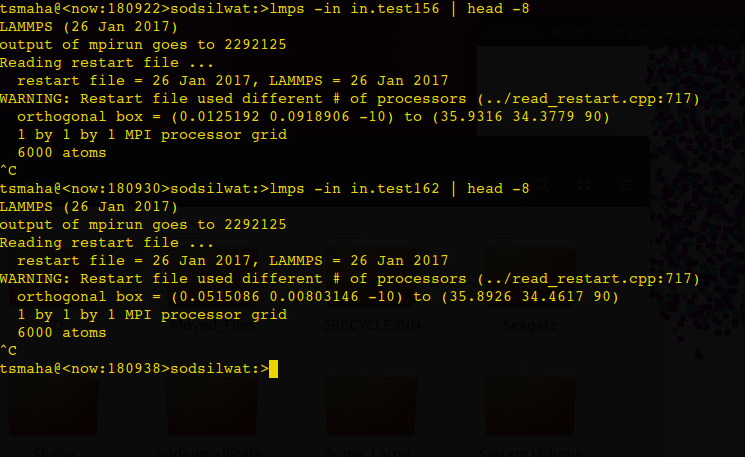This screenshot has width=745, height=457.
Task: Click the in.test156 command line
Action: (x=265, y=9)
